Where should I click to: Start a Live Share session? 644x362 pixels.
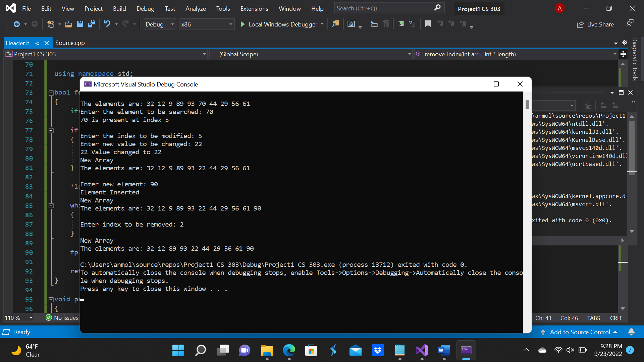(595, 24)
